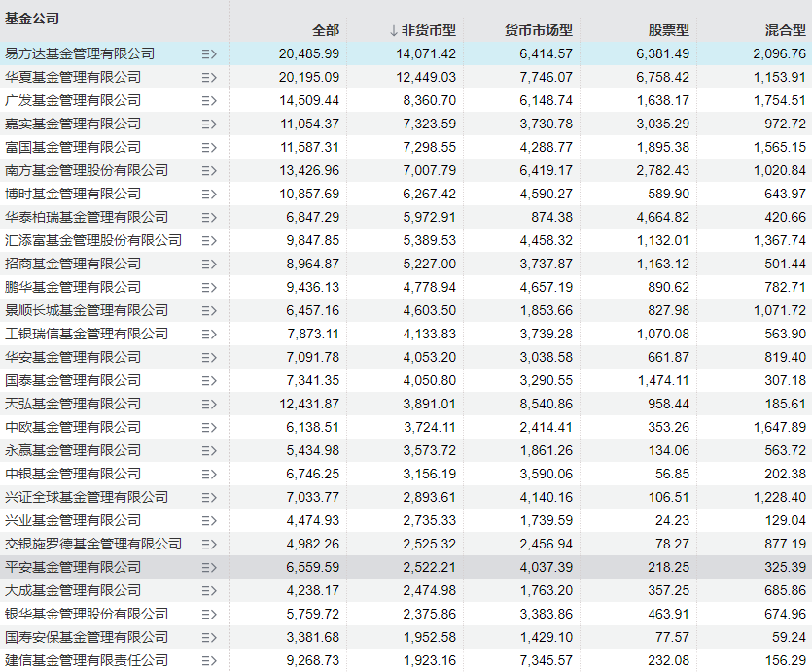Screen dimensions: 812x672
Task: Open the detail icon for 华夏基金管理有限公司
Action: click(209, 77)
